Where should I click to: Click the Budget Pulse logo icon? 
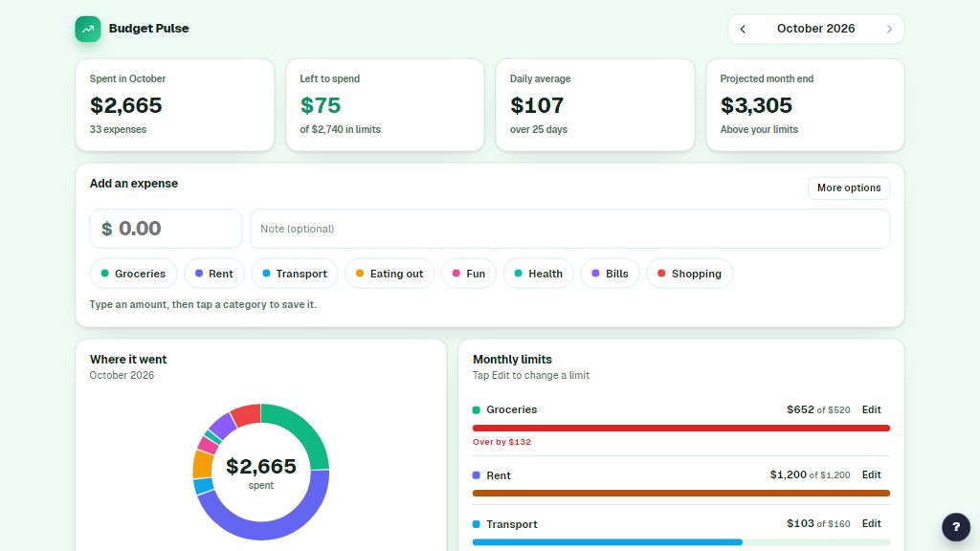click(x=88, y=29)
